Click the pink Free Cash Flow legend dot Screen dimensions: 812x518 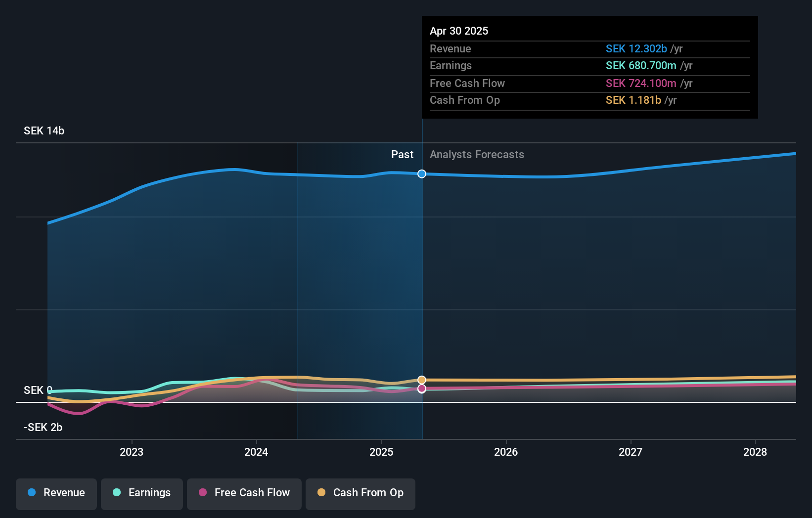pos(203,492)
